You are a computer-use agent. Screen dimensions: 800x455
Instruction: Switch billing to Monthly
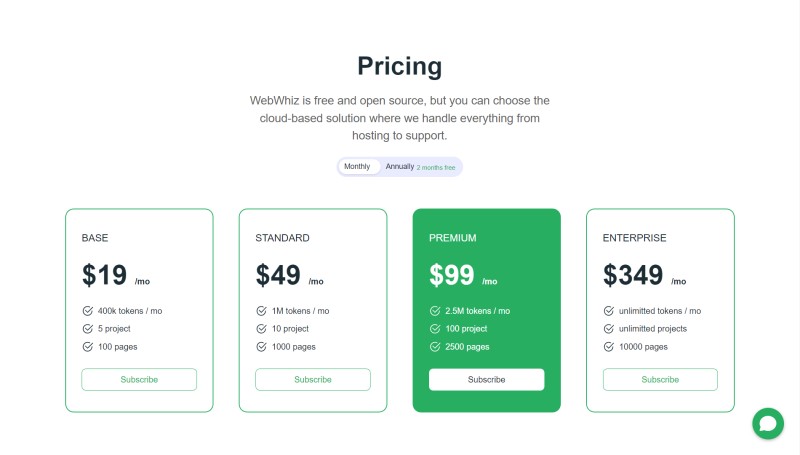(357, 166)
